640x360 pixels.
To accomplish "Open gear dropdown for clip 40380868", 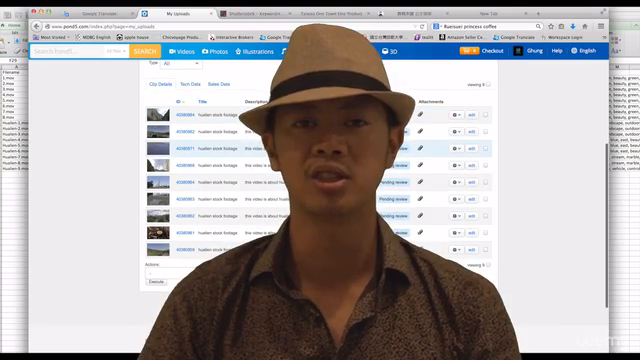I will pyautogui.click(x=456, y=165).
